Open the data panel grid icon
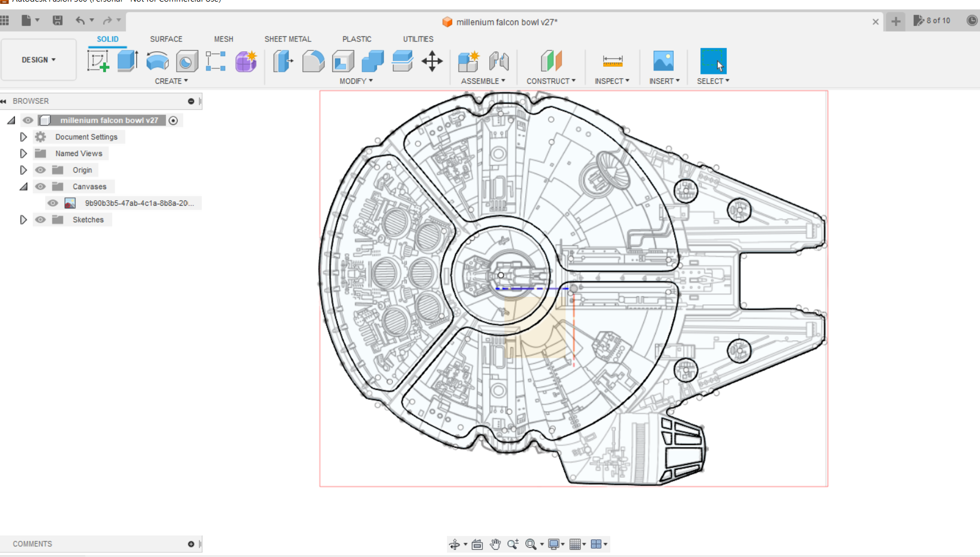This screenshot has height=557, width=980. [x=5, y=20]
